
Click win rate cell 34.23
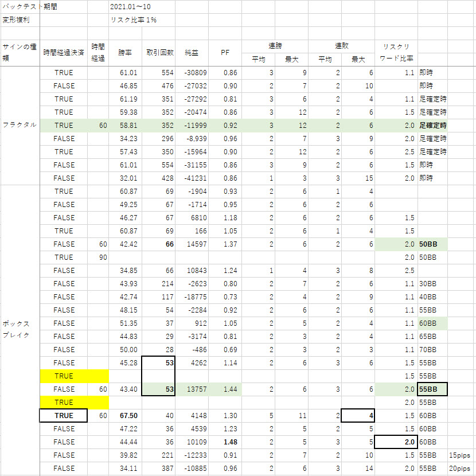coord(125,139)
